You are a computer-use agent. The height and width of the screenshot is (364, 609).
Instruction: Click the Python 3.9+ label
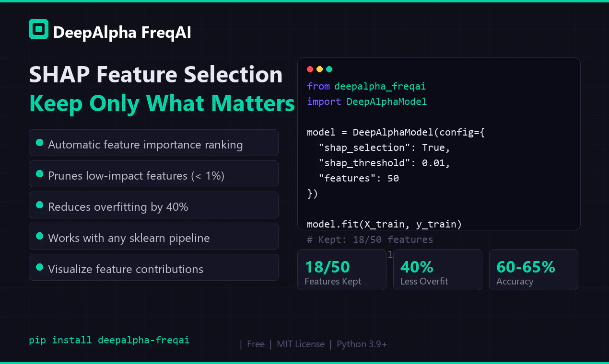coord(362,344)
